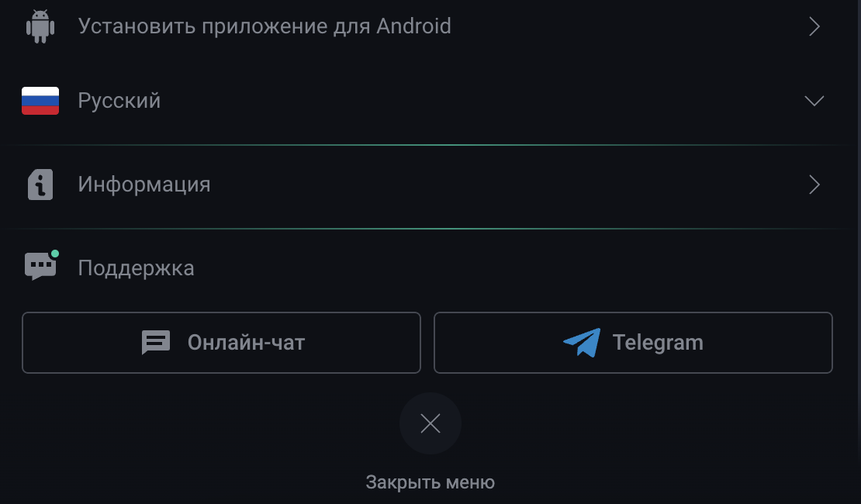Click the Telegram paper plane icon
This screenshot has width=861, height=504.
pyautogui.click(x=582, y=343)
